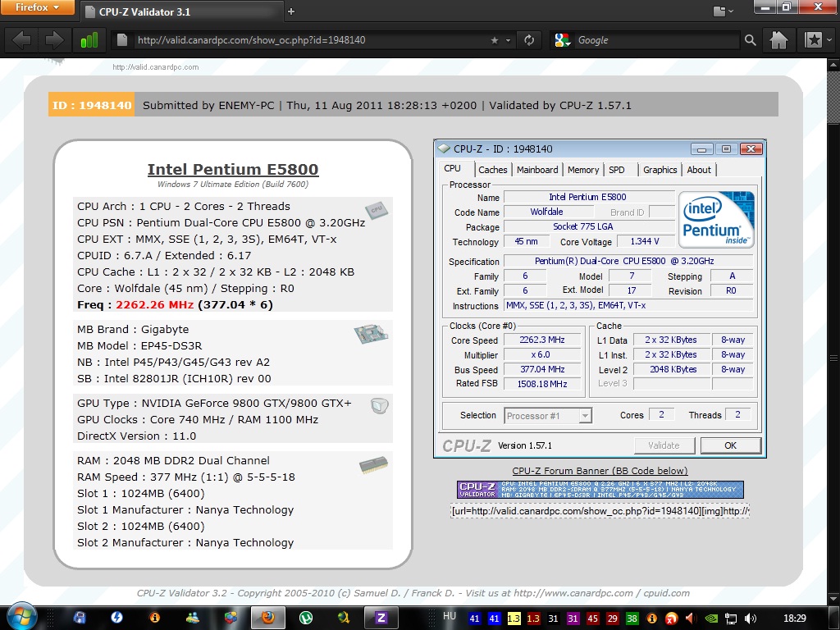Click the Google search input box
Viewport: 840px width, 630px height.
coord(656,40)
